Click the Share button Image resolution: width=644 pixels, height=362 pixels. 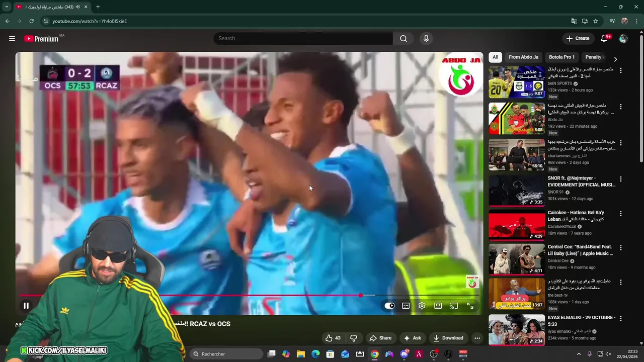coord(380,338)
